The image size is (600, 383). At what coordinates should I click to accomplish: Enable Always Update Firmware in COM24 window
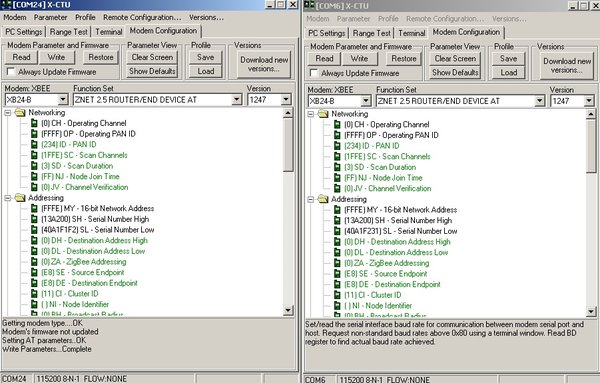click(11, 72)
